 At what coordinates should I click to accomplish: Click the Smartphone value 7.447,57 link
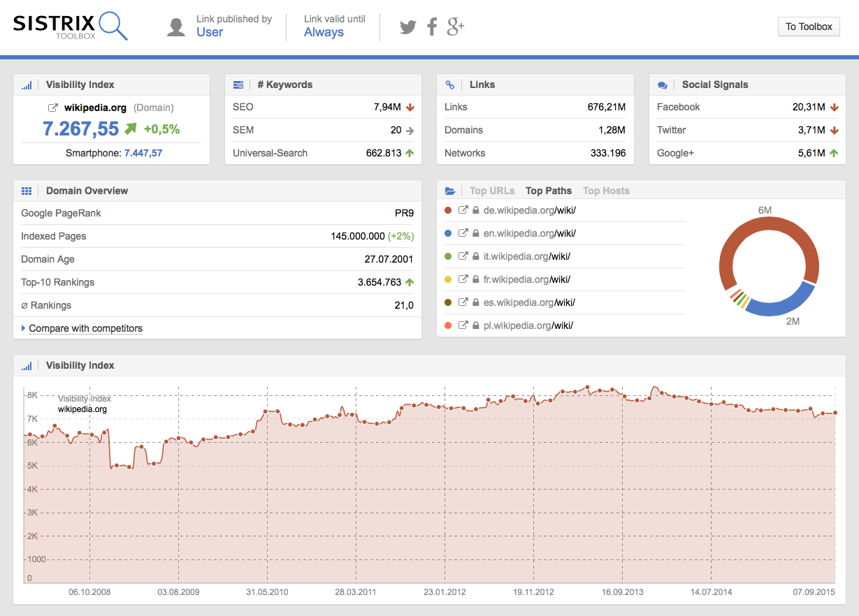[x=143, y=153]
